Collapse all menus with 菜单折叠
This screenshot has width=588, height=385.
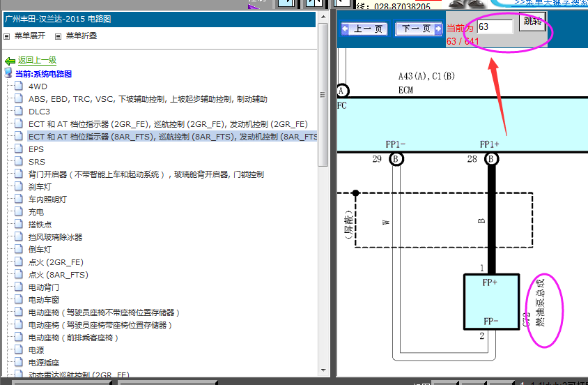(81, 36)
